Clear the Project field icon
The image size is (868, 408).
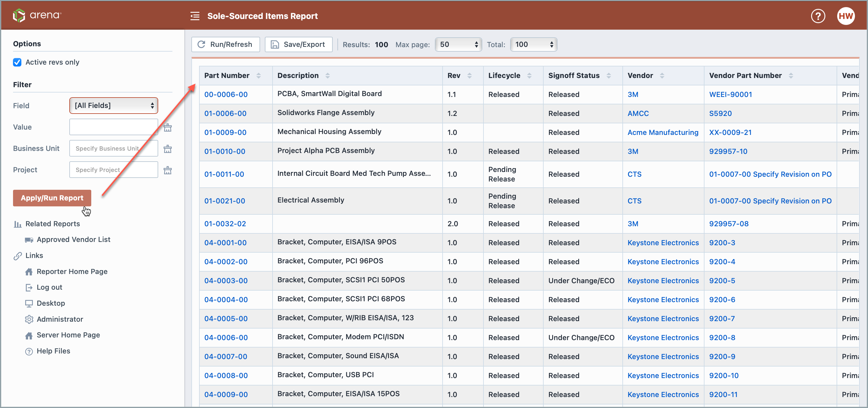[167, 170]
